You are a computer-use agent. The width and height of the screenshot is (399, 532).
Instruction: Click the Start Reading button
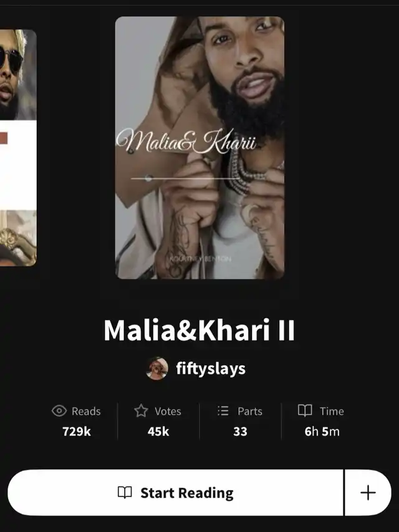click(175, 493)
